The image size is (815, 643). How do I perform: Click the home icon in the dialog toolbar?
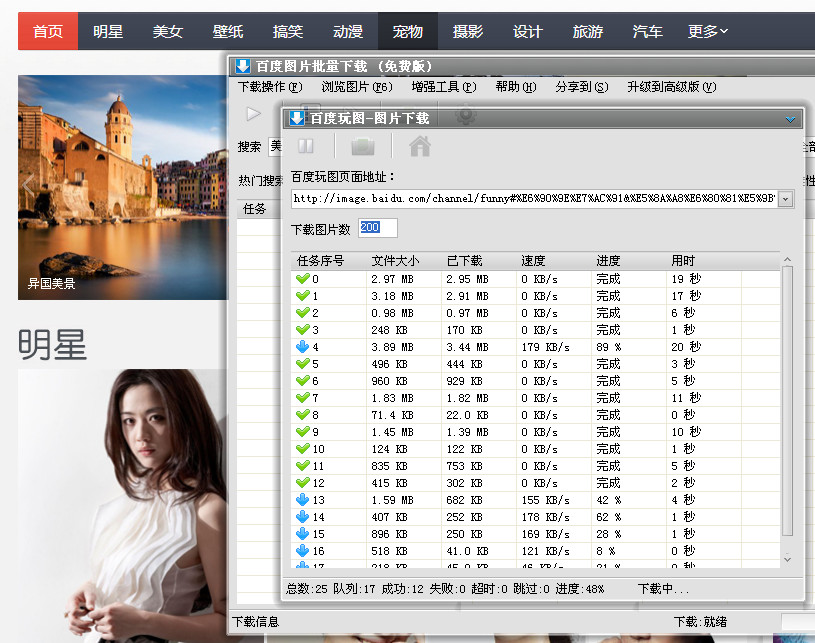tap(419, 146)
